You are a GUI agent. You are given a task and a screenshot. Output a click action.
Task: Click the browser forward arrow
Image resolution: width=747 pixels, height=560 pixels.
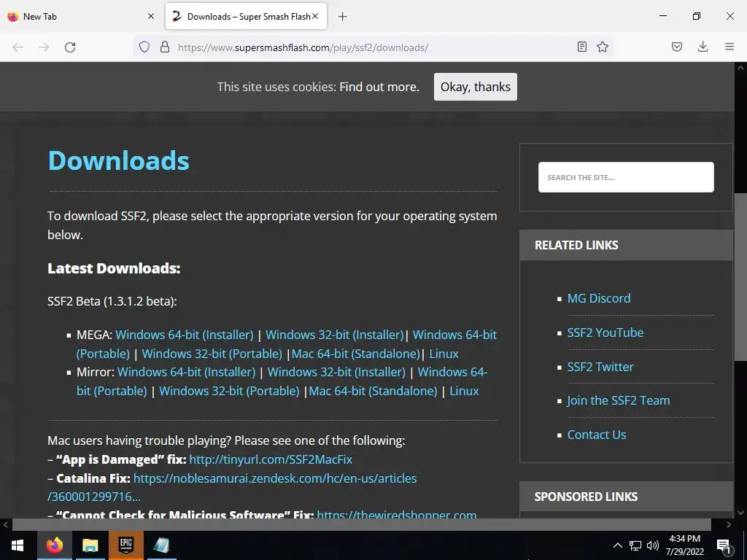[44, 47]
